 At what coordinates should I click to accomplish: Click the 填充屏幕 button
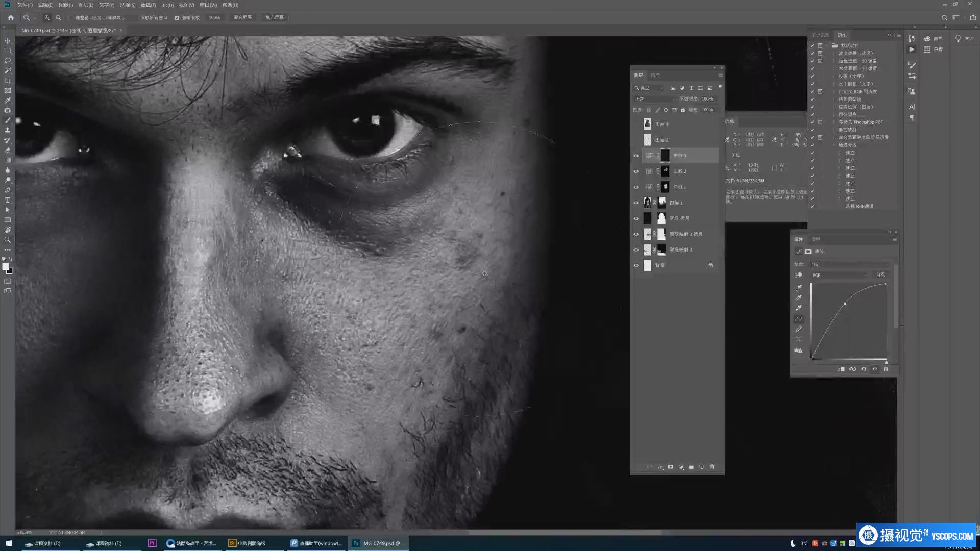pos(274,17)
